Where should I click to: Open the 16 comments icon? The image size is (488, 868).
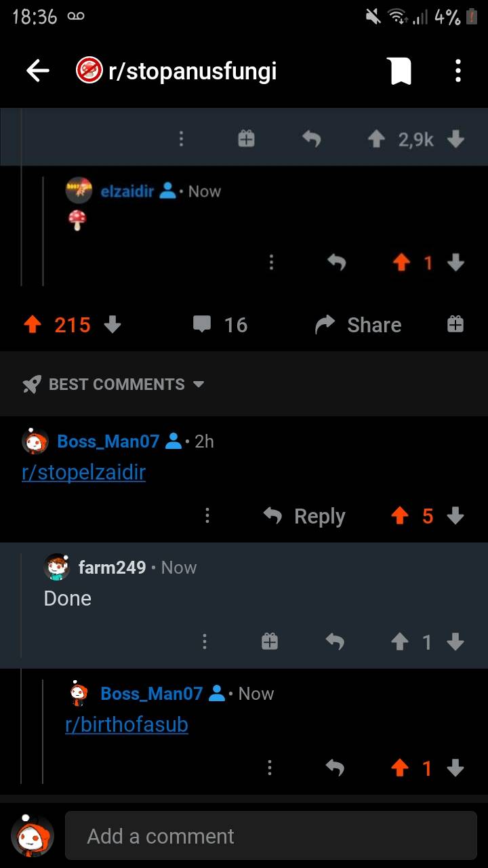[202, 325]
